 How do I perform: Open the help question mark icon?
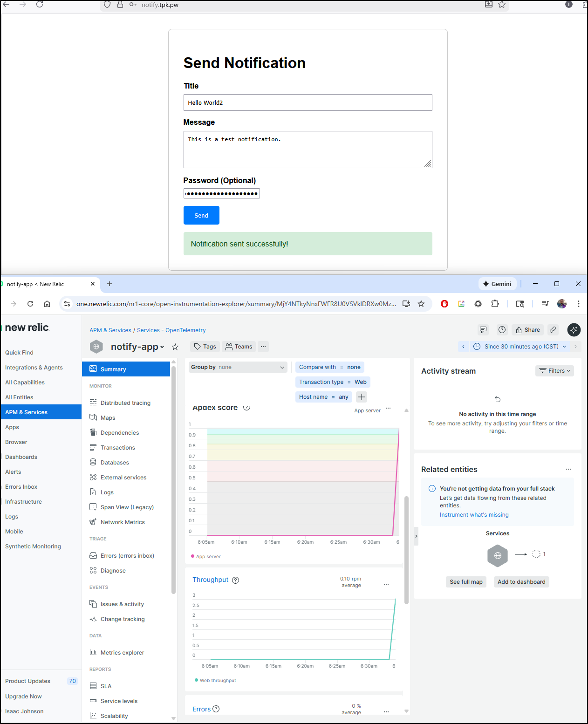click(502, 330)
